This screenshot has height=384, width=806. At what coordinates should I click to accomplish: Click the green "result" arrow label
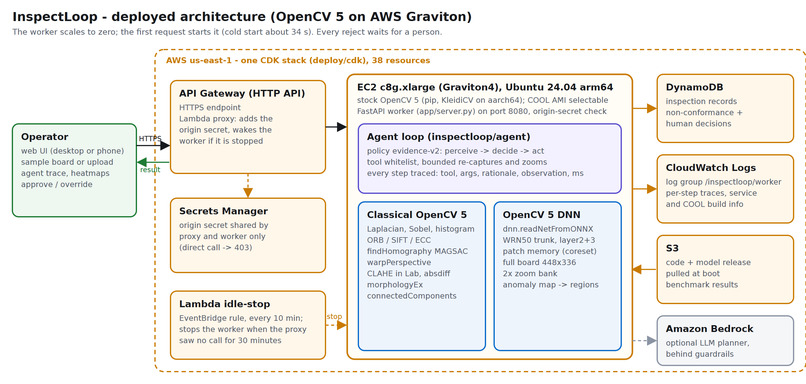click(x=150, y=170)
